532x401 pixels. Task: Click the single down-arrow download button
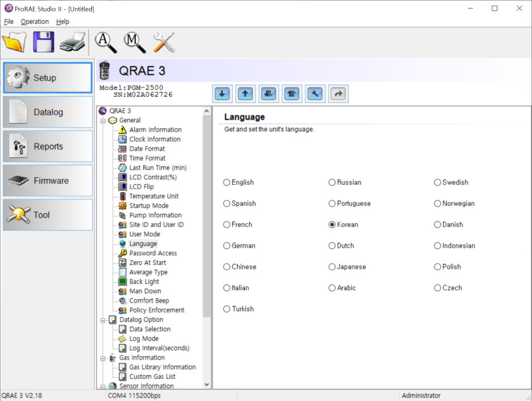click(222, 94)
